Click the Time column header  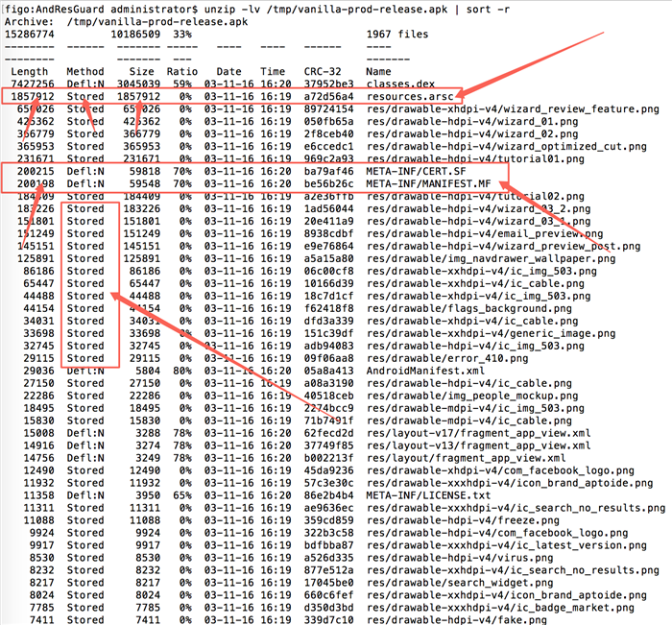coord(273,72)
